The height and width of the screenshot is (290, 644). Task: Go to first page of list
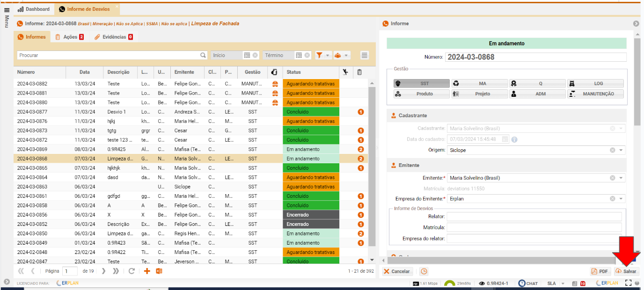click(x=21, y=271)
